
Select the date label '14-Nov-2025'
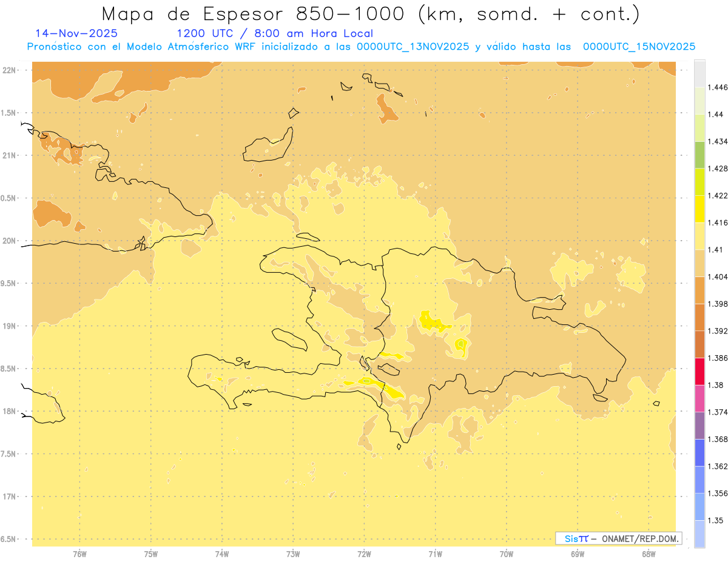coord(76,34)
